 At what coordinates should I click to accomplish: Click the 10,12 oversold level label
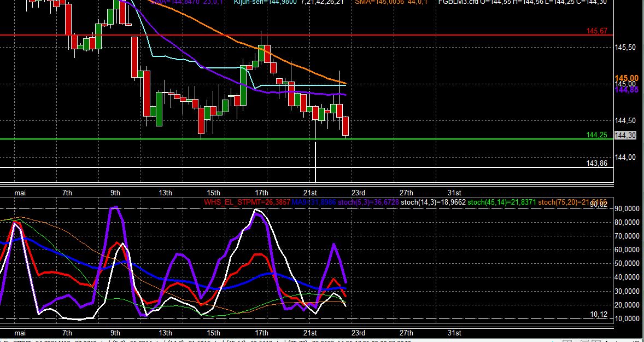(x=599, y=315)
